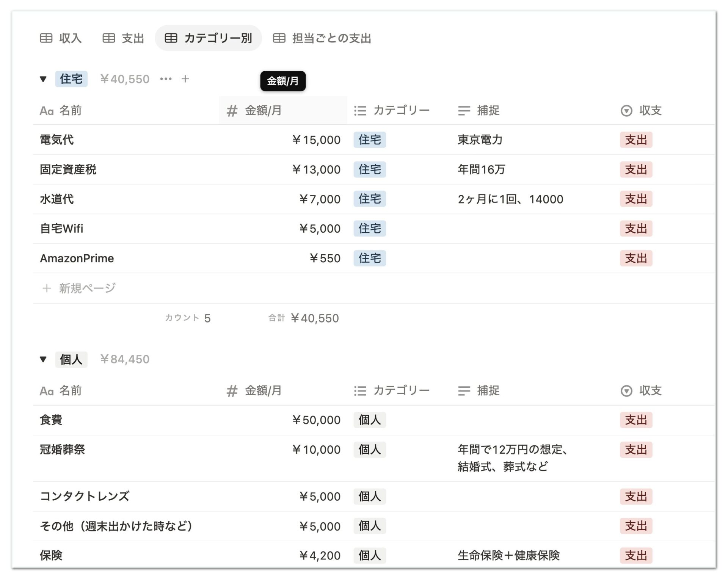The height and width of the screenshot is (578, 728).
Task: Click 新規ページ to add a row
Action: [78, 288]
